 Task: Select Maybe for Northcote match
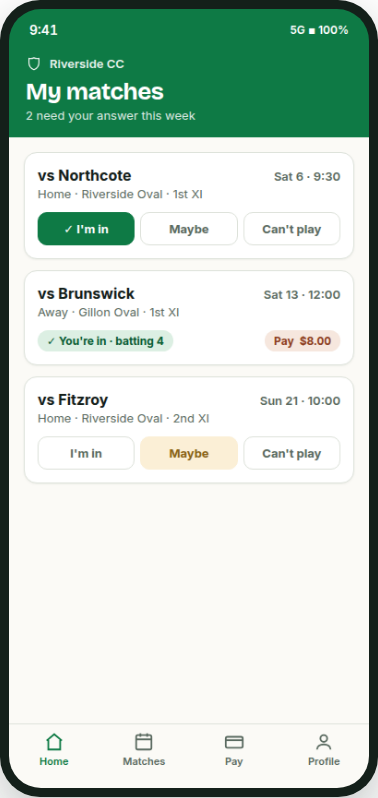click(189, 229)
